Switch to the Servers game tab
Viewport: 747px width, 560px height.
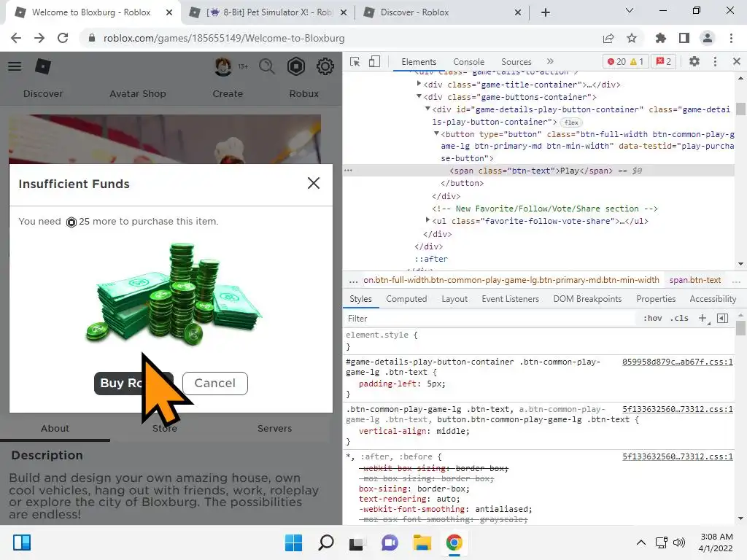(x=275, y=429)
